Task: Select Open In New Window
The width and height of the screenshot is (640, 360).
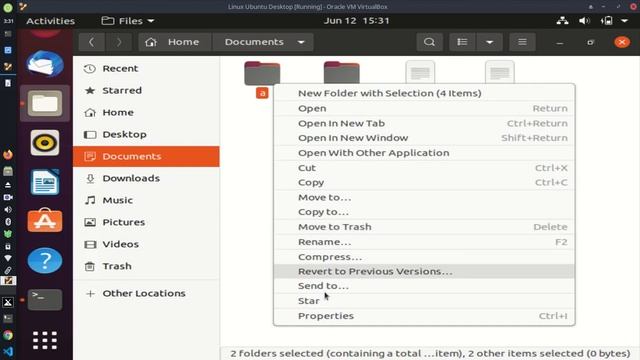Action: [424, 138]
